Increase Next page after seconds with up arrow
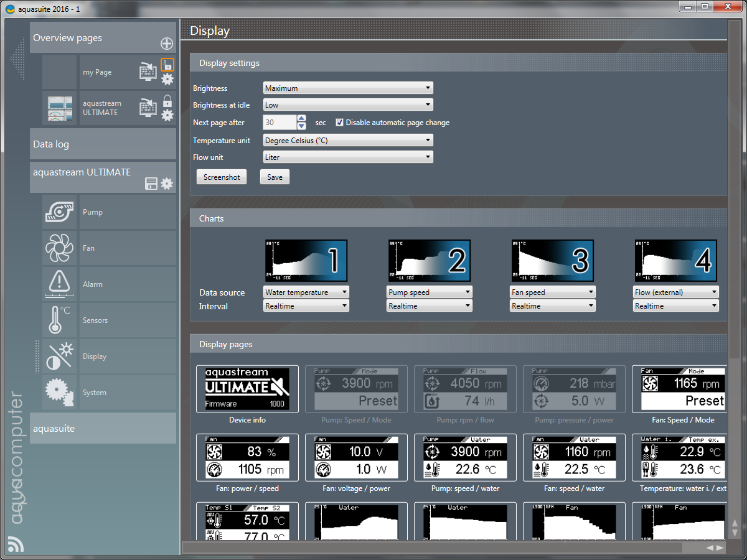 [302, 119]
